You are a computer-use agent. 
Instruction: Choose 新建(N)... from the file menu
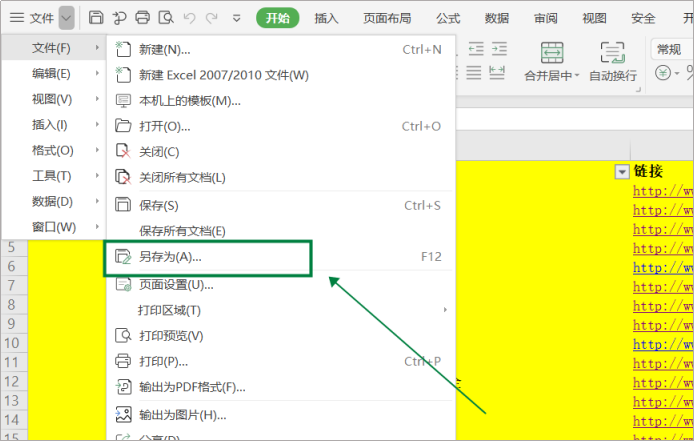pos(281,50)
